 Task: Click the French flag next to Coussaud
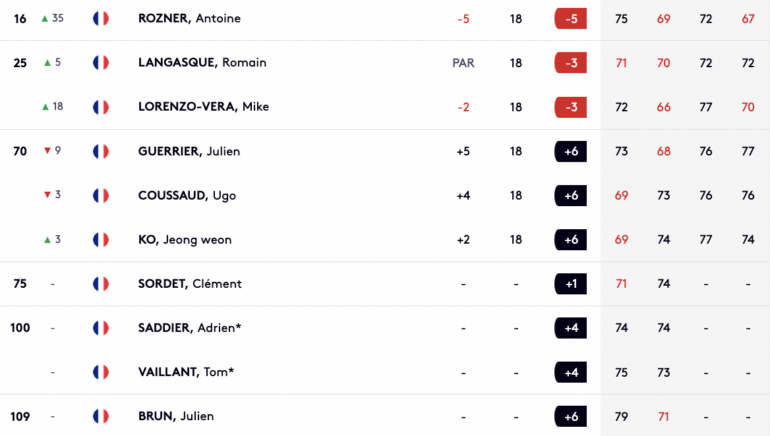click(100, 195)
